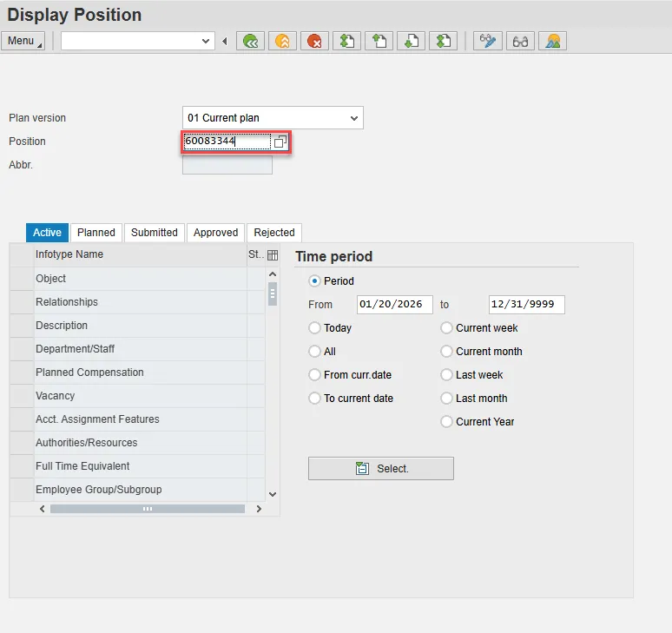Click the Next page down-arrow icon
This screenshot has width=672, height=633.
click(411, 41)
